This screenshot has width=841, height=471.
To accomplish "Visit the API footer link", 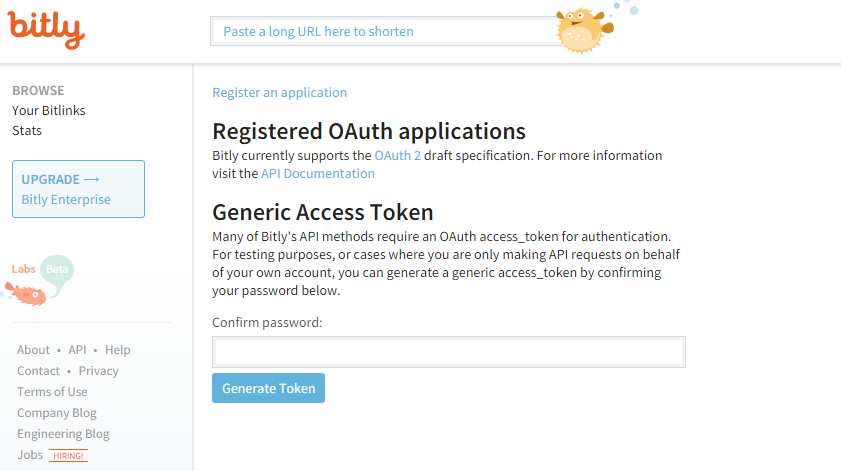I will click(x=77, y=350).
